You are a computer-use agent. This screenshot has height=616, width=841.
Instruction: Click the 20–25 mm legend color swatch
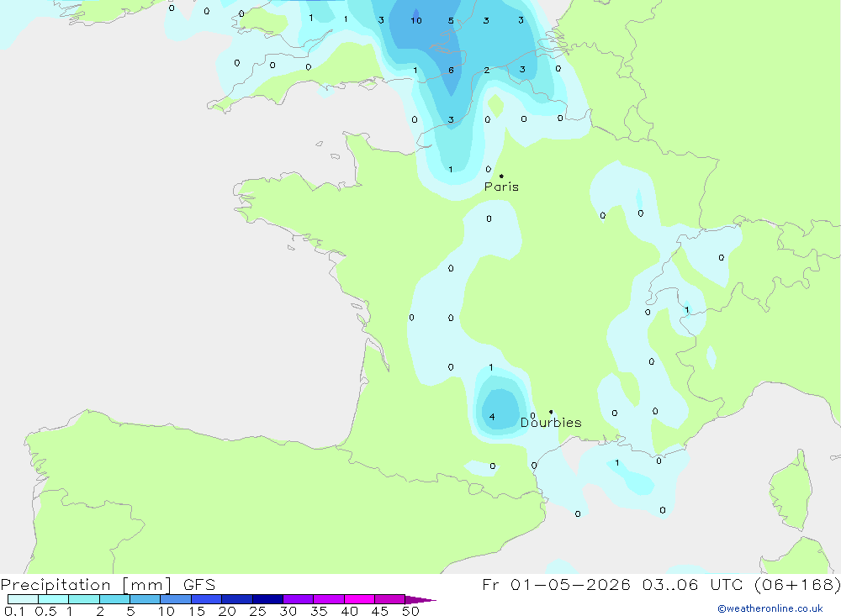coord(237,599)
